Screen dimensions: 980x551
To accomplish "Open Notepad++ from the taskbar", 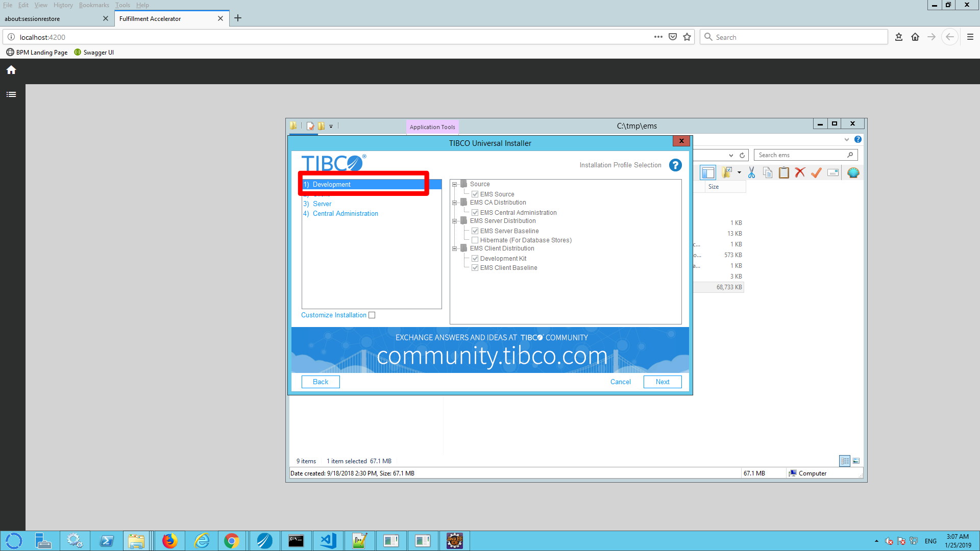I will (x=359, y=541).
